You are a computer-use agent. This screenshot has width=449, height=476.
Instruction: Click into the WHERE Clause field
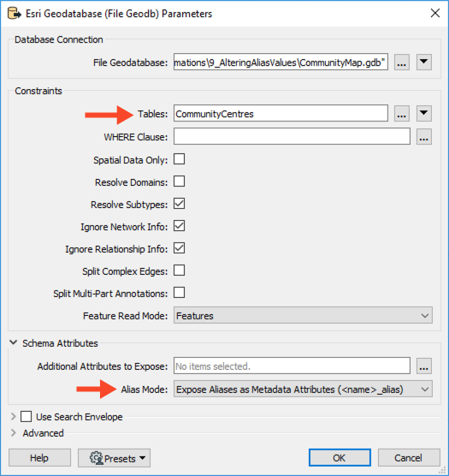[x=292, y=136]
